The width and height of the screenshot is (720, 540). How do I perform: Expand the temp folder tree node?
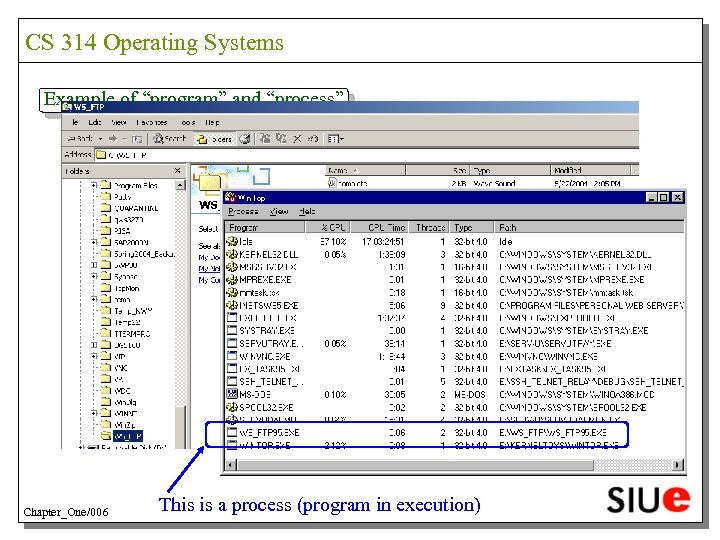click(94, 299)
